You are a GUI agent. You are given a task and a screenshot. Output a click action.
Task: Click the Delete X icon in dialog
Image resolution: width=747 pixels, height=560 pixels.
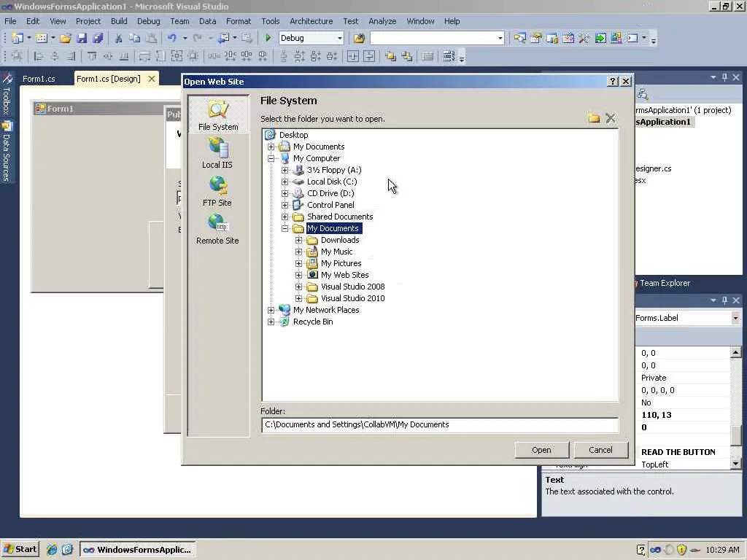611,118
